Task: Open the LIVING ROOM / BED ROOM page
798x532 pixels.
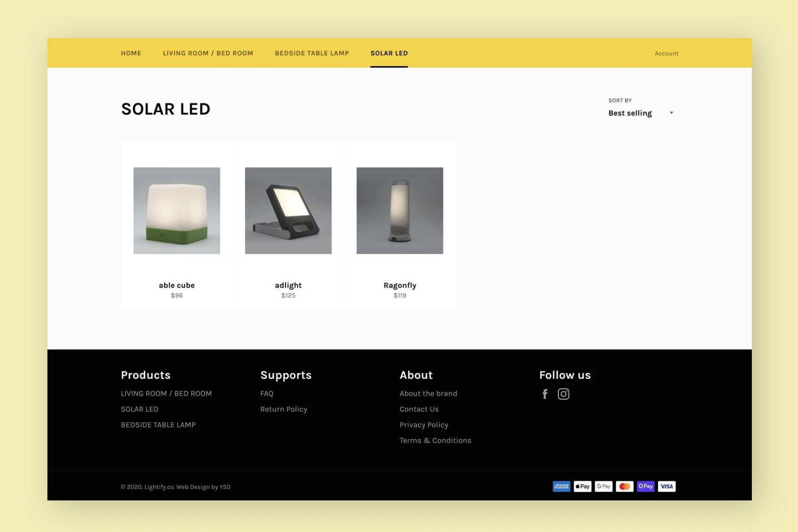Action: (208, 53)
